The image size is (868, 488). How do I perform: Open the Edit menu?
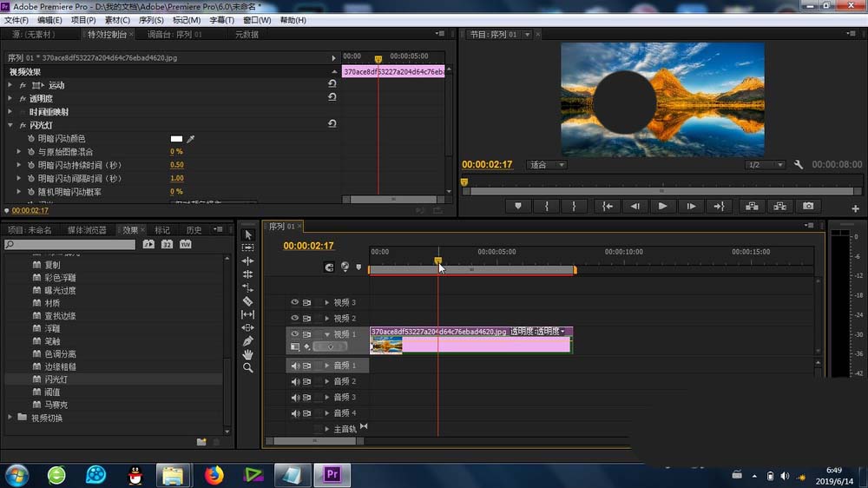pyautogui.click(x=49, y=20)
